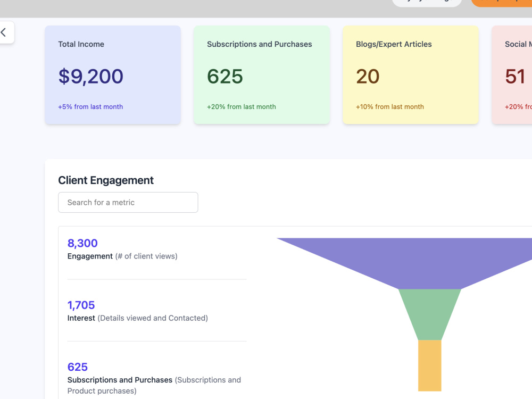Click the orange button at top right
Screen dimensions: 532x399
click(x=502, y=3)
